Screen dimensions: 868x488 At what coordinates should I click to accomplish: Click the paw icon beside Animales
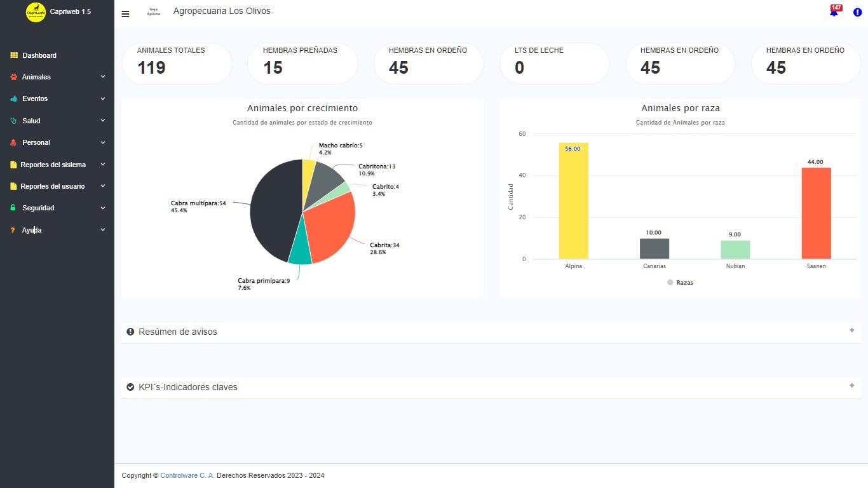coord(14,77)
